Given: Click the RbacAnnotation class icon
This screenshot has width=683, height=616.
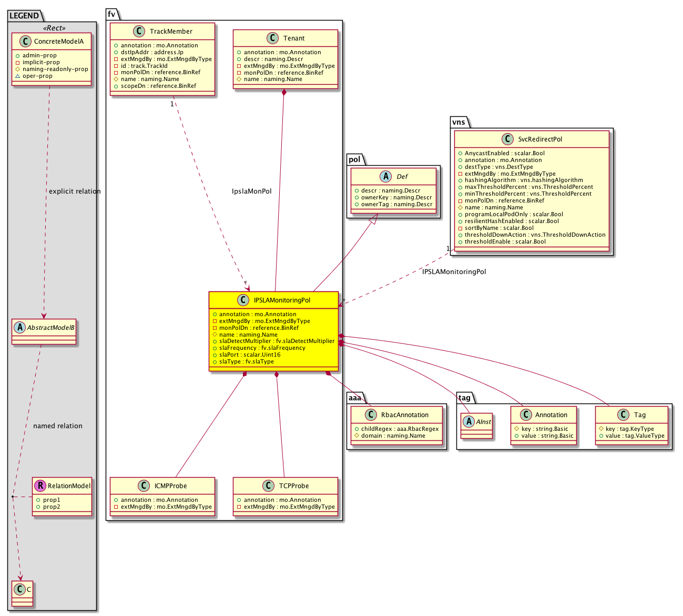Looking at the screenshot, I should click(x=370, y=415).
